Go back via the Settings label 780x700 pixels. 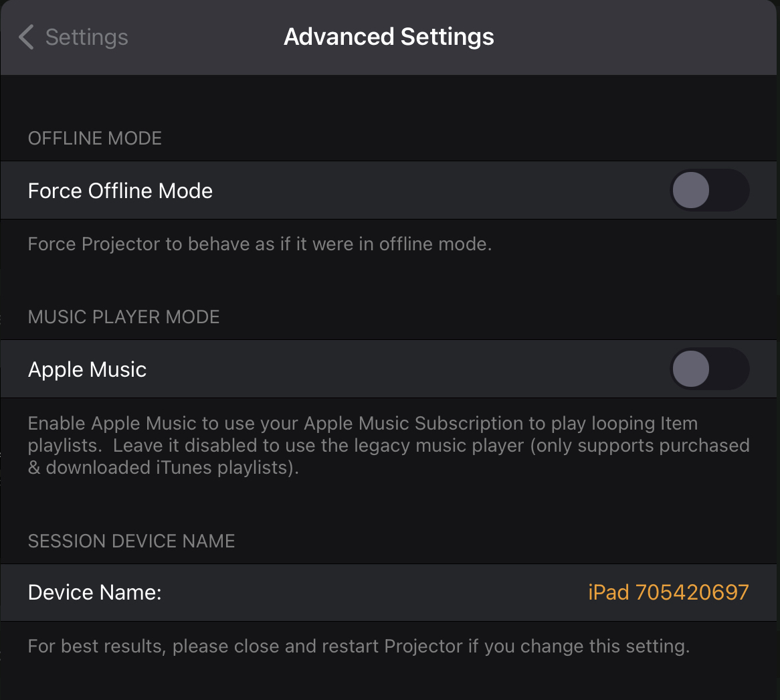tap(86, 37)
